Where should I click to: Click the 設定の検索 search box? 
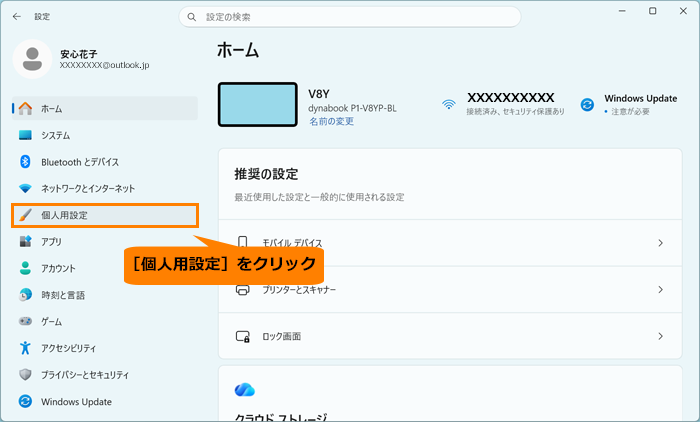coord(350,17)
